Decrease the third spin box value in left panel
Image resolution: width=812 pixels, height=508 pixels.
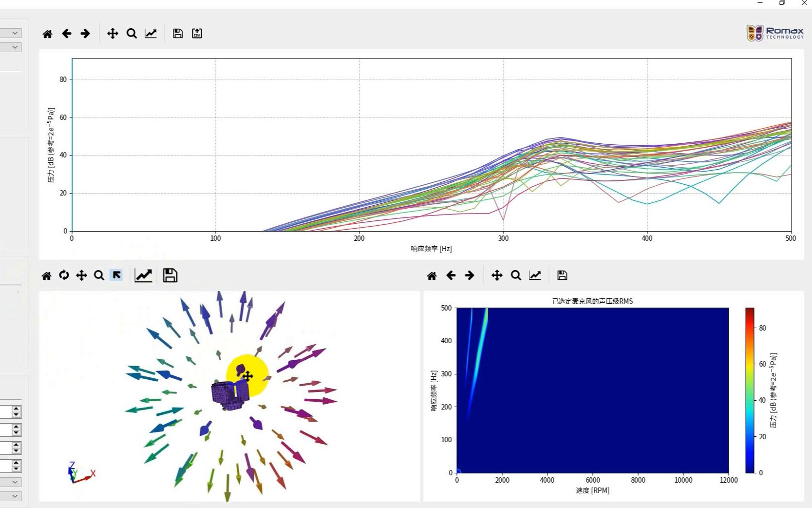pyautogui.click(x=17, y=450)
